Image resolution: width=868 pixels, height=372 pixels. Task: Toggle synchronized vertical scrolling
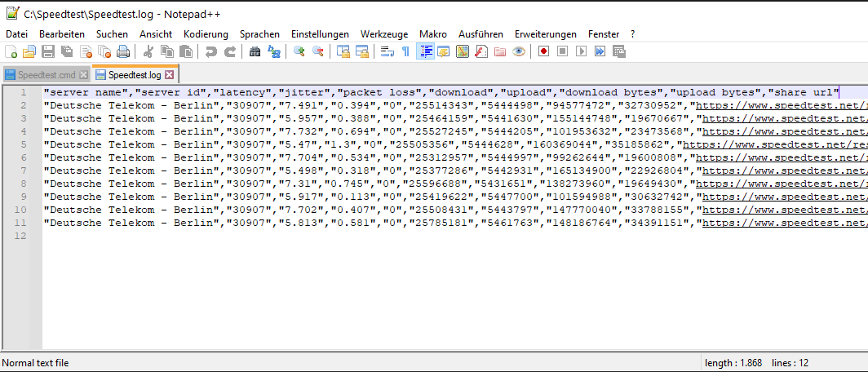tap(343, 52)
